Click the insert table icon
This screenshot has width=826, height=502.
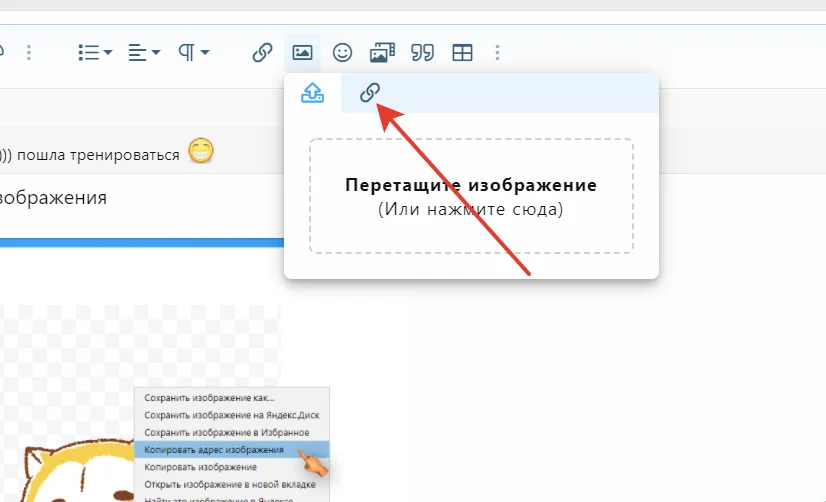(462, 52)
